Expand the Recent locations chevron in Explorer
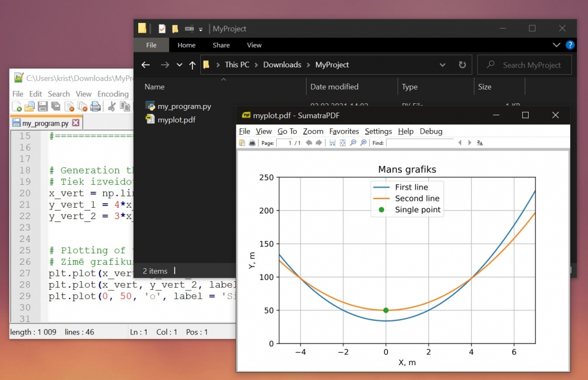588x380 pixels. pyautogui.click(x=180, y=65)
